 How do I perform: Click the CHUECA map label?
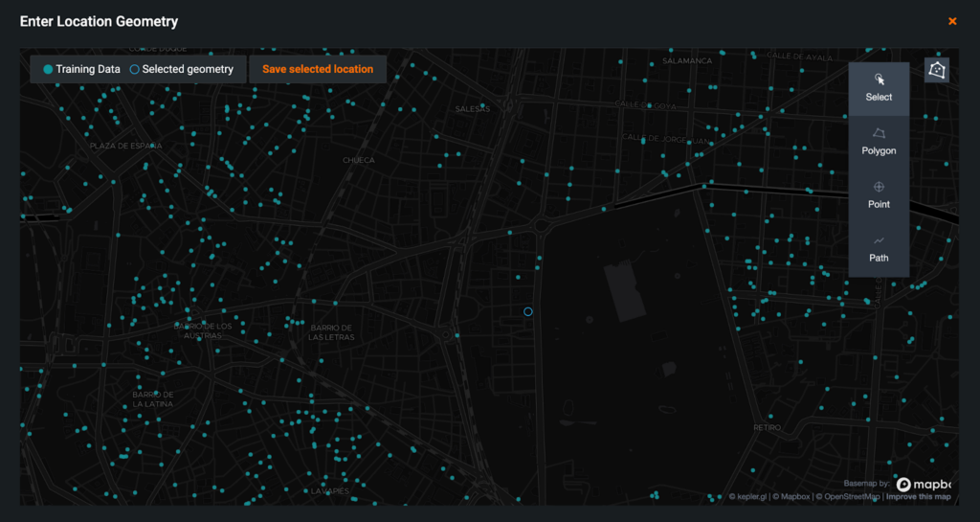(359, 160)
